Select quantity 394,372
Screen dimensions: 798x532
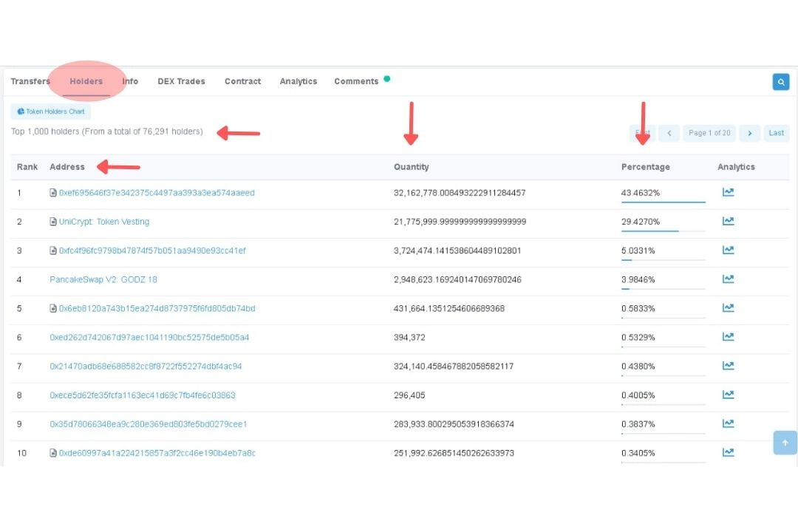coord(409,337)
